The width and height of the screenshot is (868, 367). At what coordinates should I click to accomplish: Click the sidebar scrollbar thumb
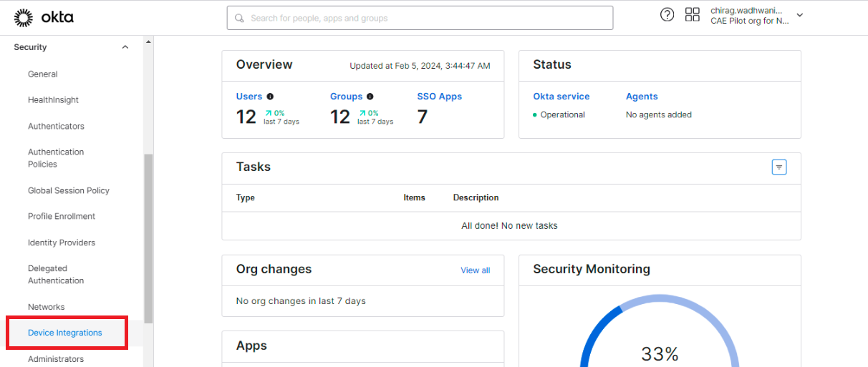tap(148, 238)
